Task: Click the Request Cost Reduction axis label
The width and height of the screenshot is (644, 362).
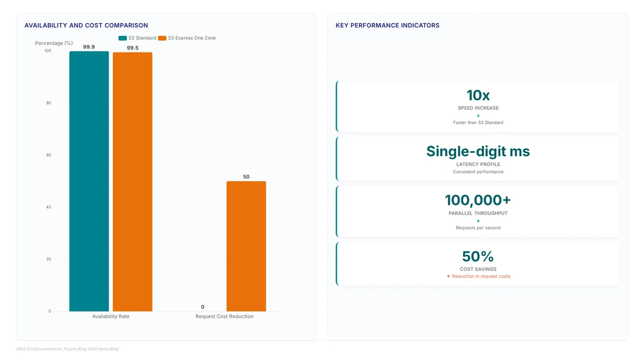Action: 224,316
